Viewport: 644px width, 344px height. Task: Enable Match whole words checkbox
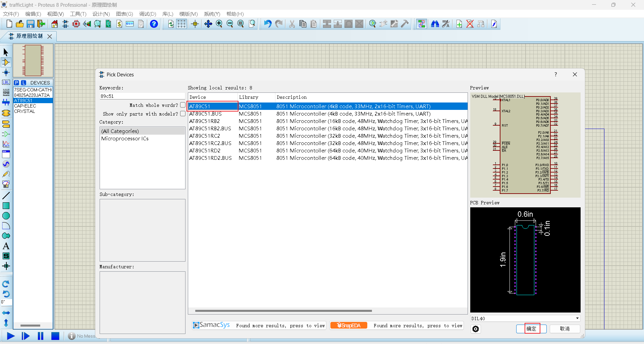(183, 105)
